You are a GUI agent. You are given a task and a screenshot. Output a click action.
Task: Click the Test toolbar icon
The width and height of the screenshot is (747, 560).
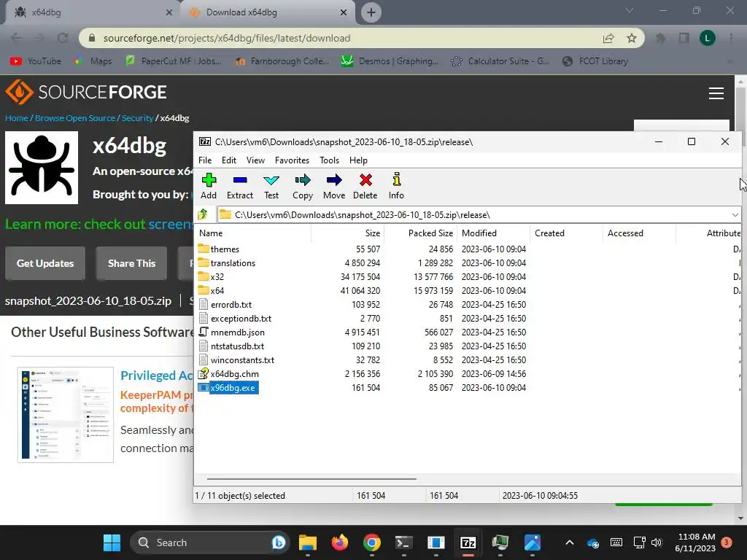pyautogui.click(x=271, y=186)
